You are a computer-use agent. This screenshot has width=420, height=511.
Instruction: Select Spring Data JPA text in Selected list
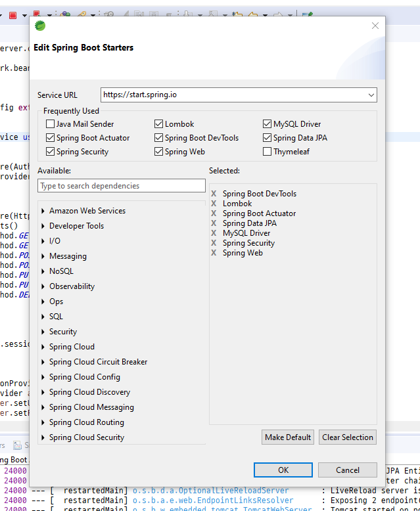(250, 223)
